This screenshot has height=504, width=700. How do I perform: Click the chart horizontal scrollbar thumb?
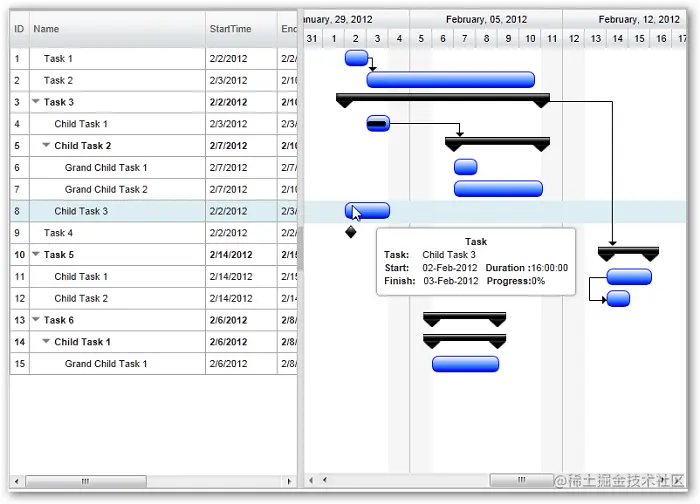click(x=521, y=480)
